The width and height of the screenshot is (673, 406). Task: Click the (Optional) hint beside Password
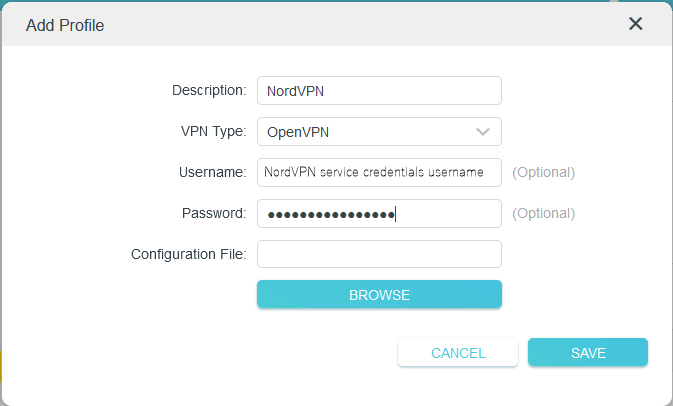click(x=543, y=213)
